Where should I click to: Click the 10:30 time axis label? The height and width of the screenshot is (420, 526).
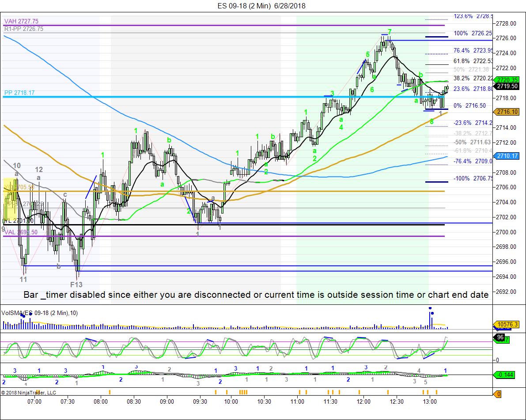click(264, 401)
